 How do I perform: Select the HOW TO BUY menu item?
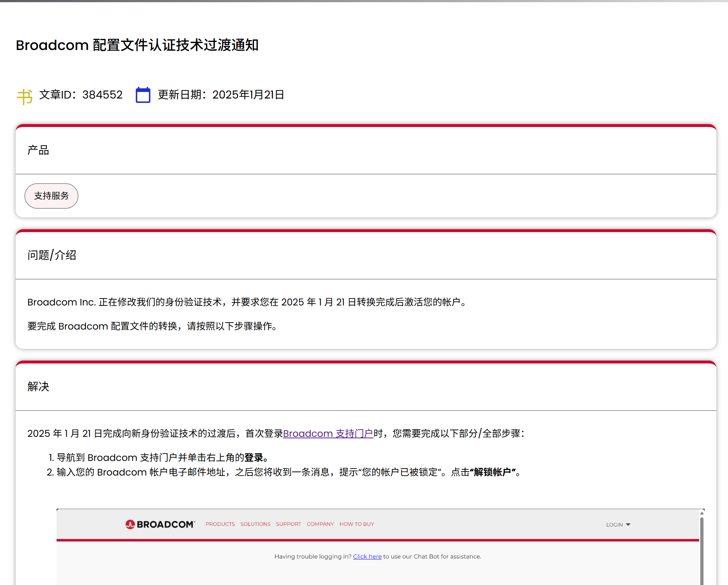click(357, 524)
